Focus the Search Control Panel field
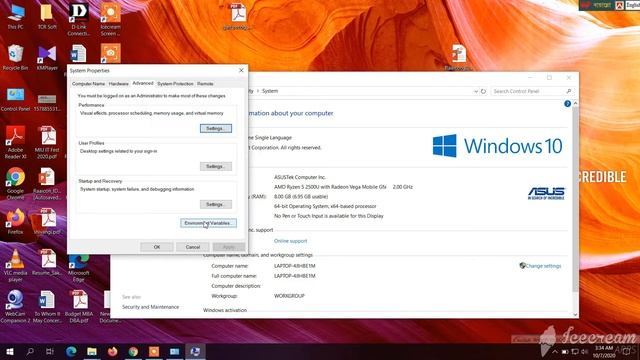The width and height of the screenshot is (640, 360). click(531, 91)
